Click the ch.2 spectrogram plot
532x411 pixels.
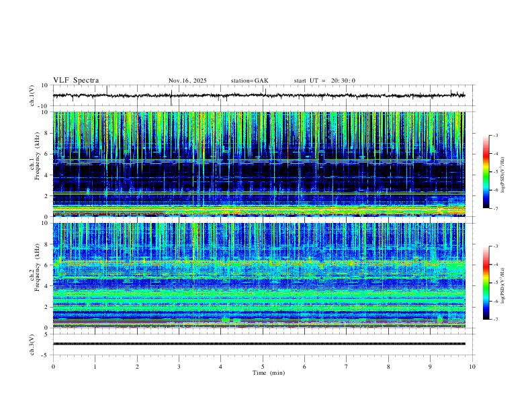pyautogui.click(x=259, y=275)
